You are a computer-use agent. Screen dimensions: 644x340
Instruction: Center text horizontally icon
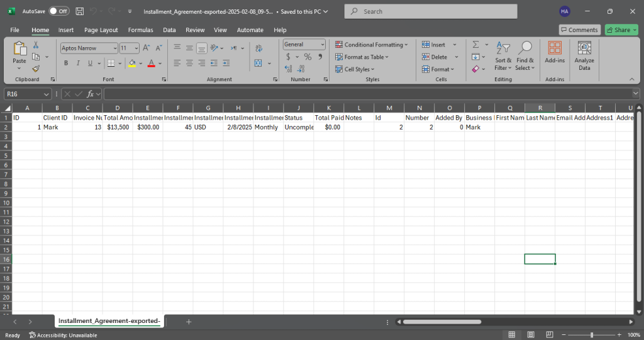pos(189,63)
